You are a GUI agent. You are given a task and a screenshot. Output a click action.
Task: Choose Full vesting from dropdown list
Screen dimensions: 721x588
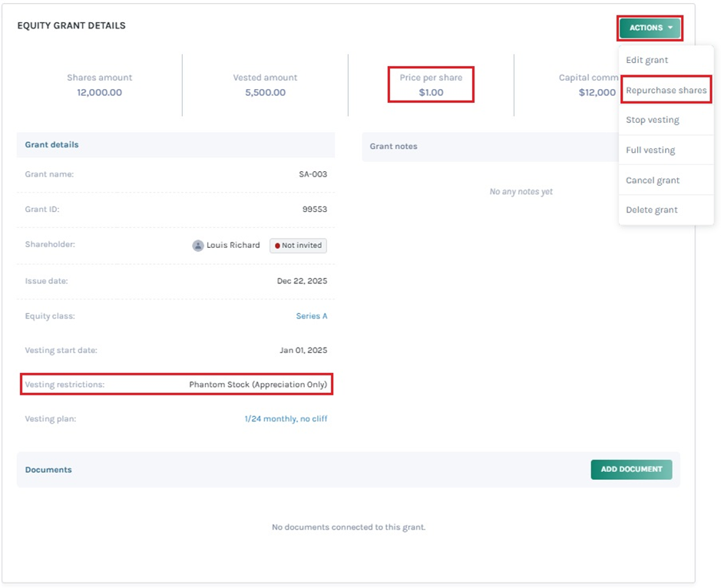pyautogui.click(x=650, y=150)
